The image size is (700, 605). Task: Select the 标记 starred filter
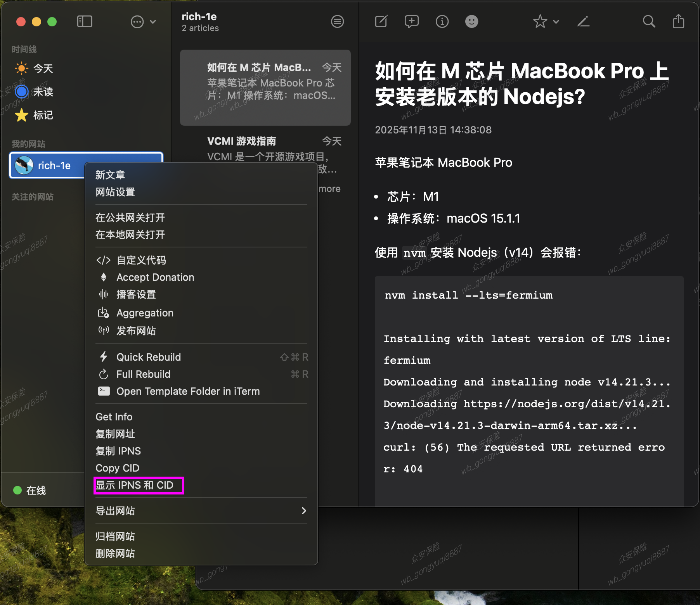pos(43,115)
